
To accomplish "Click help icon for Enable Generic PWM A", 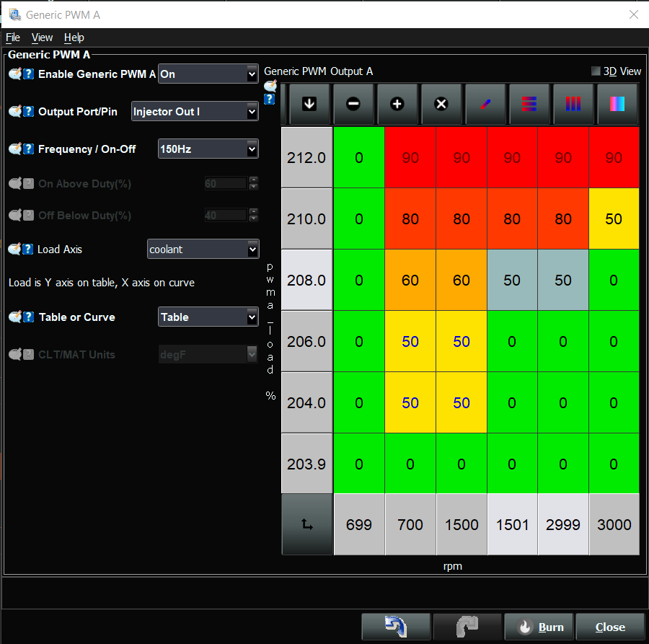I will (x=28, y=74).
